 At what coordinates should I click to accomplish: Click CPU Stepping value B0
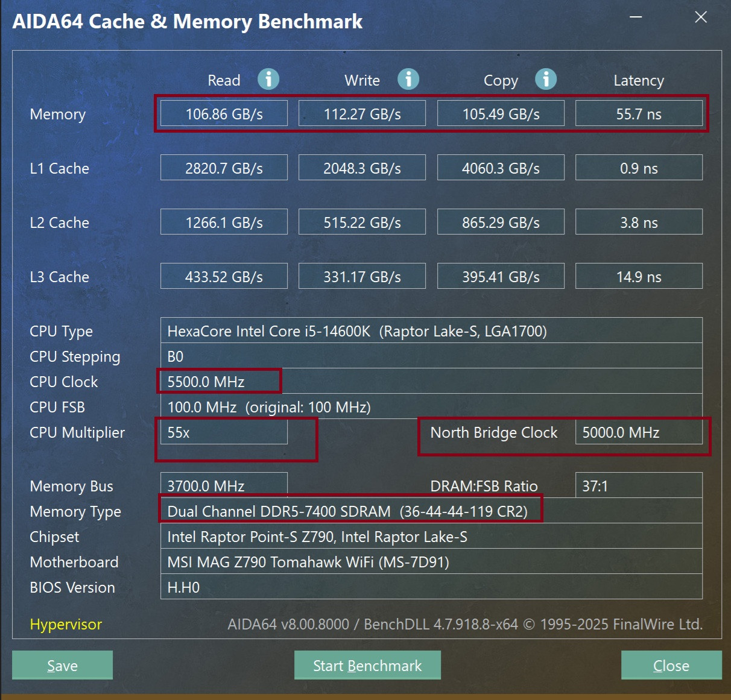coord(431,356)
